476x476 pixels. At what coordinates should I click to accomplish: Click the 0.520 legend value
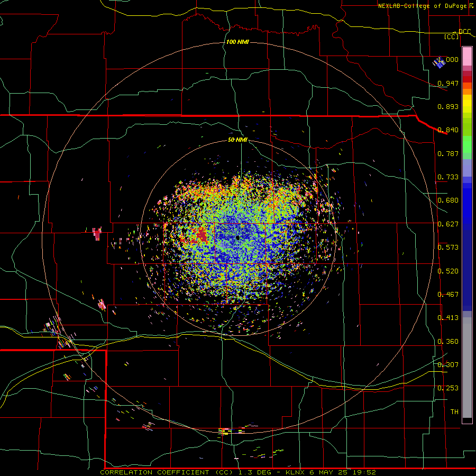click(448, 271)
